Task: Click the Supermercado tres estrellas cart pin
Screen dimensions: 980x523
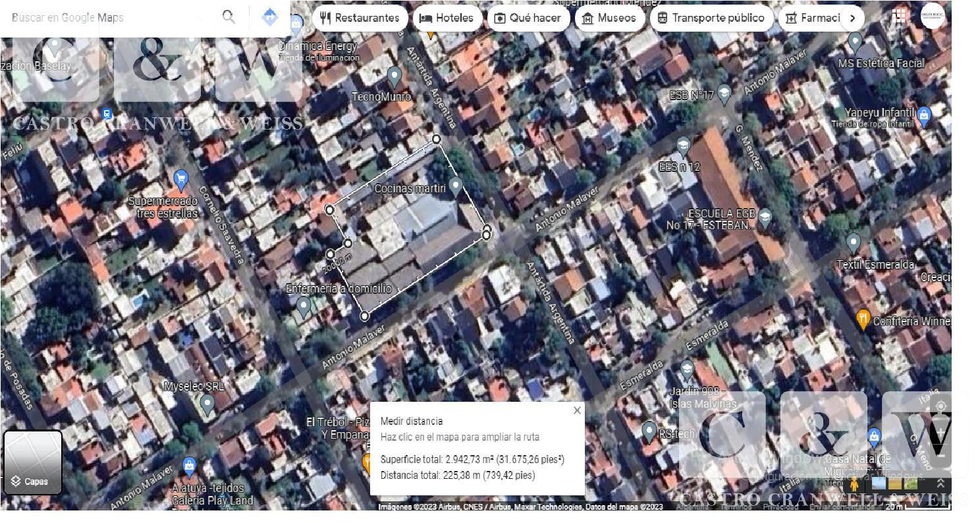Action: click(x=180, y=180)
